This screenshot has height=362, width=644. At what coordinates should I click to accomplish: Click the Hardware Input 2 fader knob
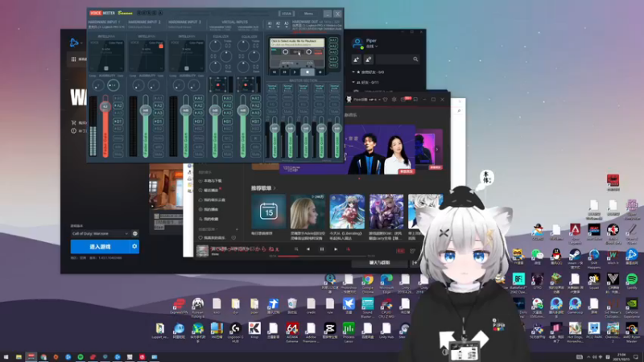(146, 110)
